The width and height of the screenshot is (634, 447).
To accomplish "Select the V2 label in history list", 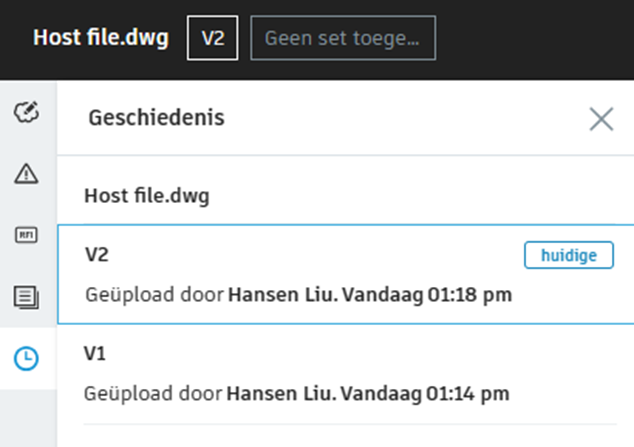I will click(97, 255).
